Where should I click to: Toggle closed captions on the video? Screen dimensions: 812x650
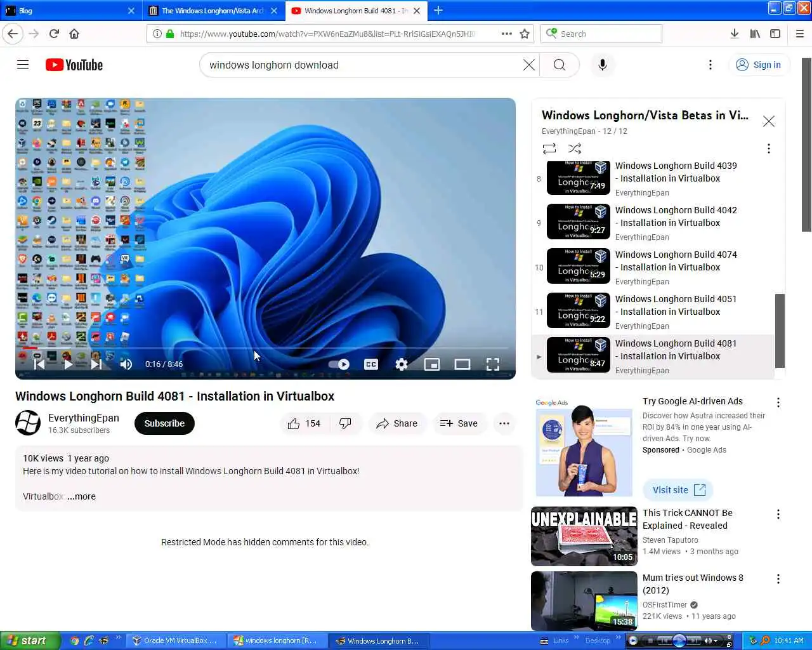tap(371, 364)
